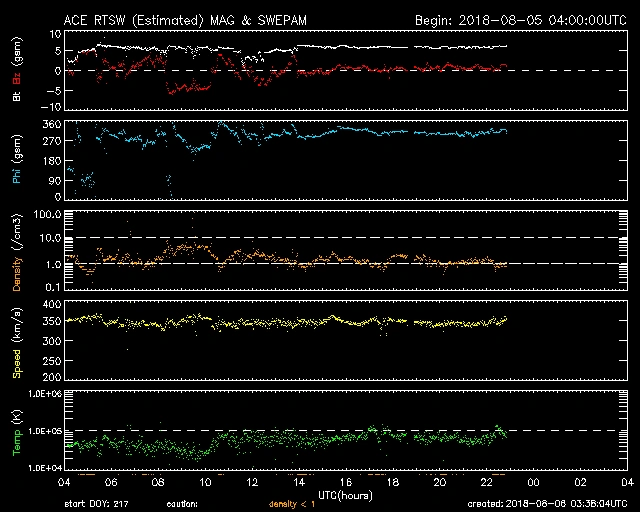Click the white Bt axis label
Screen dimensions: 640x512
16,98
